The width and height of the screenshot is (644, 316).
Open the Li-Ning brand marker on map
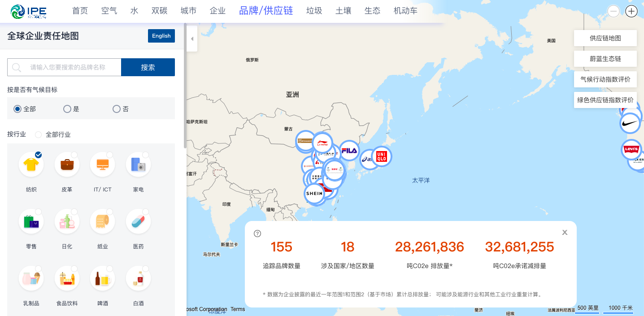[322, 143]
